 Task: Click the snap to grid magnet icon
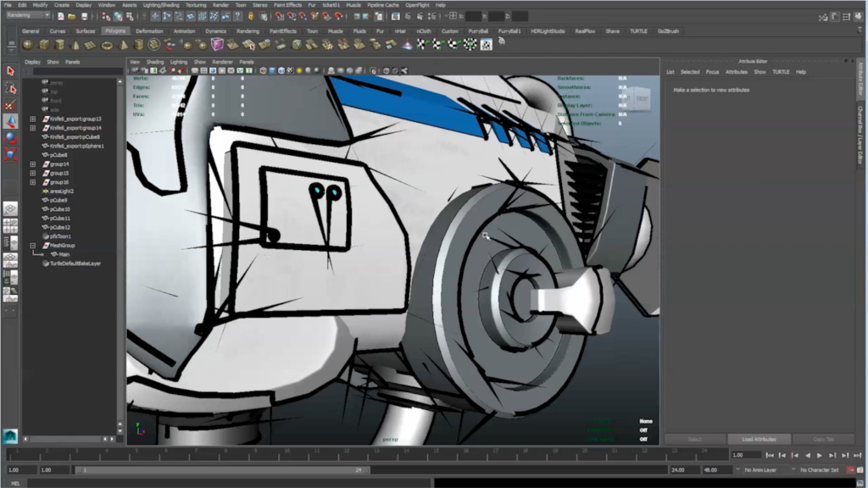[280, 16]
